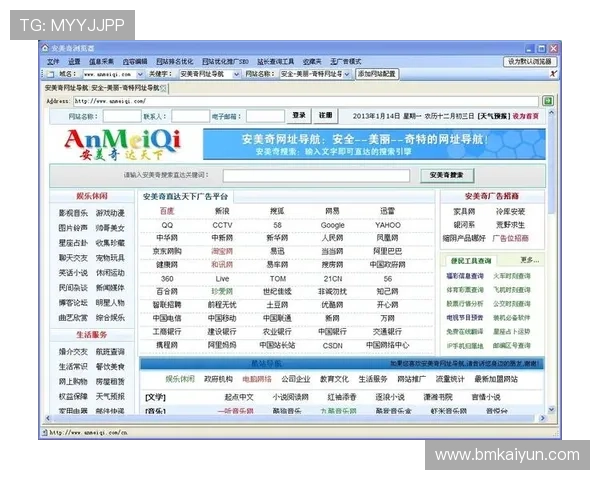Open the 文件 menu

pyautogui.click(x=53, y=62)
